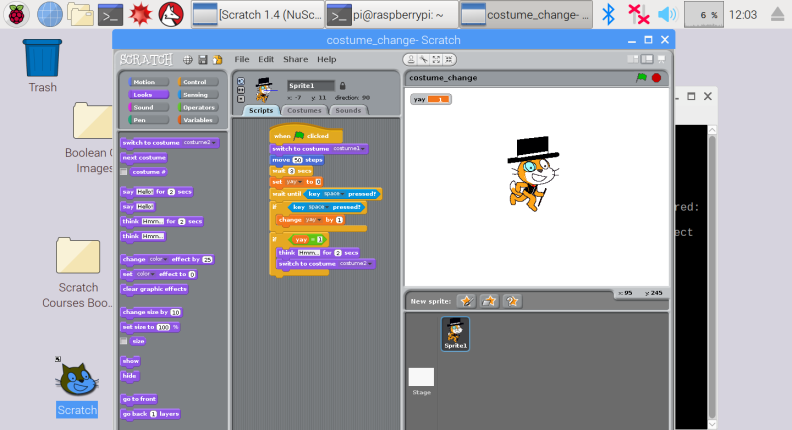Screen dimensions: 792x430
Task: Open the volume speaker control
Action: 667,14
